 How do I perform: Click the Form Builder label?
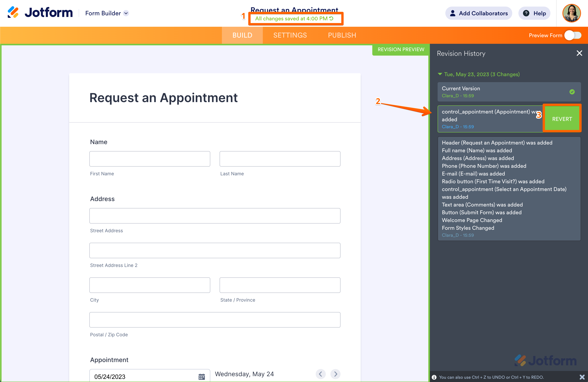coord(103,13)
